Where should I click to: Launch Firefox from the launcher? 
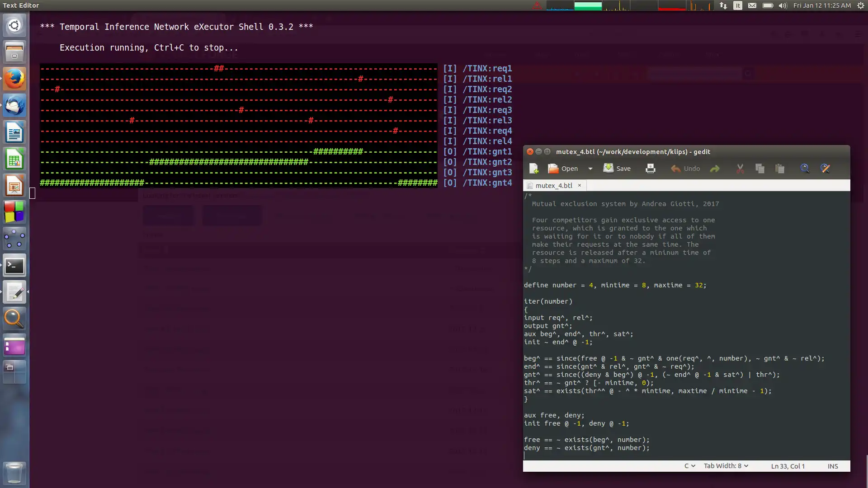pyautogui.click(x=14, y=79)
